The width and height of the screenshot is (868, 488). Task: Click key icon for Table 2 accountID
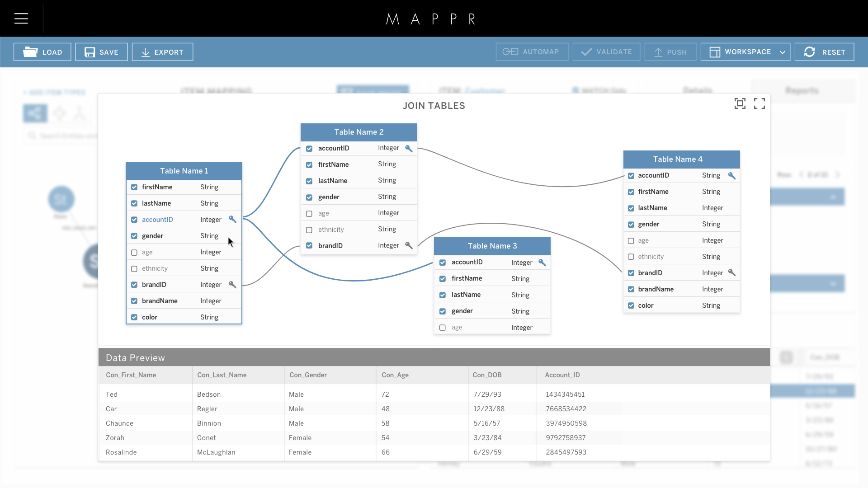(409, 148)
